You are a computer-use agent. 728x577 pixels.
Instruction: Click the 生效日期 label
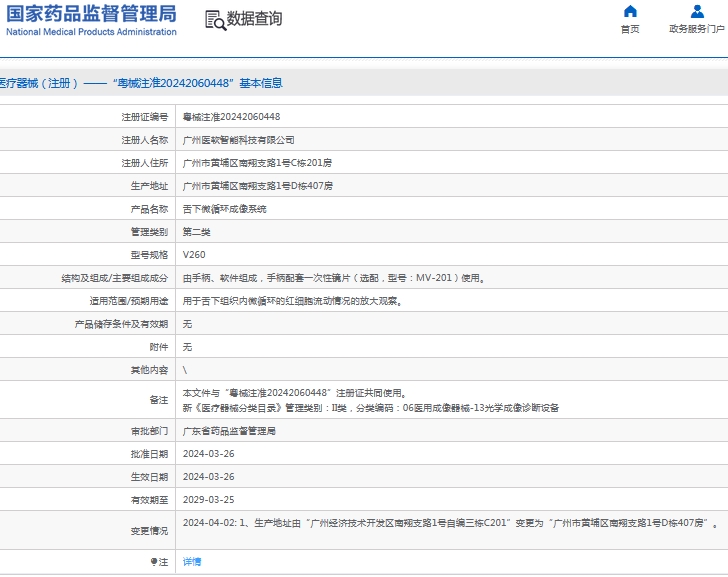pos(149,477)
